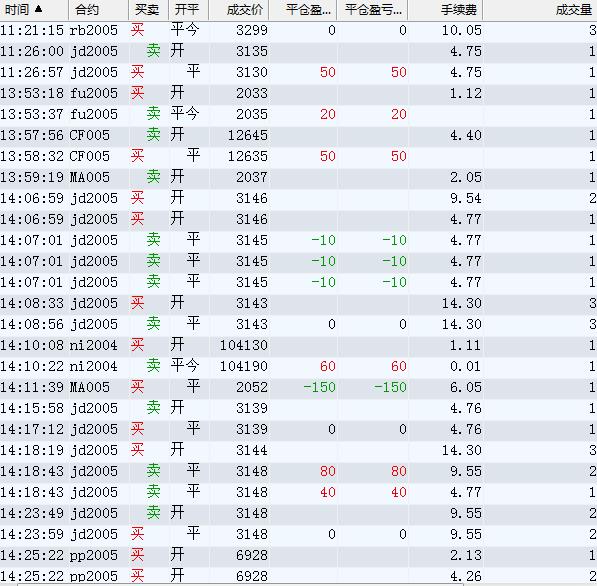Select the 13:57:56 CF005 trade row
The image size is (597, 586).
tap(298, 136)
